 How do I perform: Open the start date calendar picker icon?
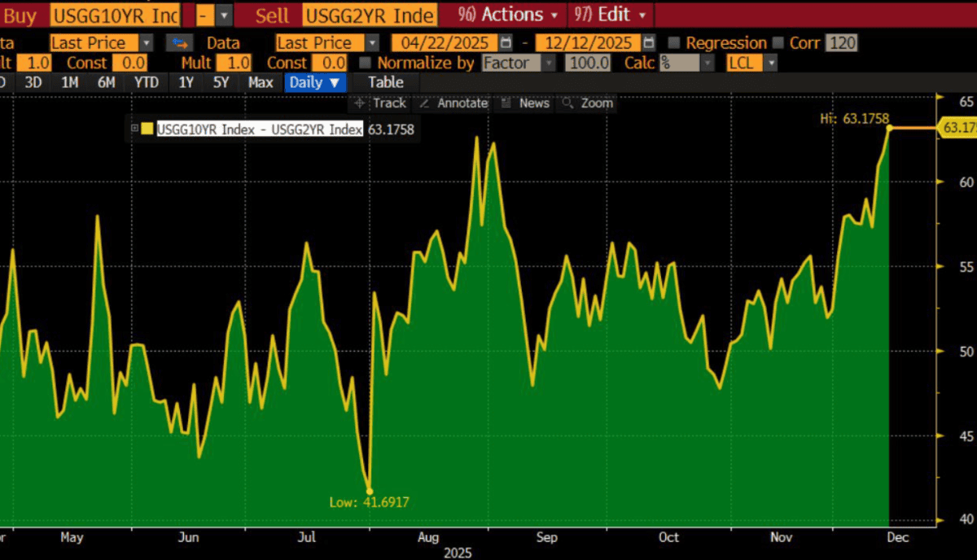[x=506, y=43]
